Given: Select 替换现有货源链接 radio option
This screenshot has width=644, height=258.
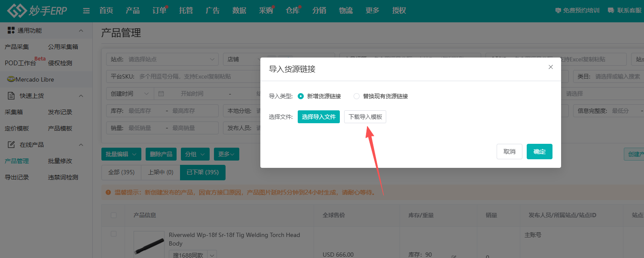Looking at the screenshot, I should tap(357, 96).
